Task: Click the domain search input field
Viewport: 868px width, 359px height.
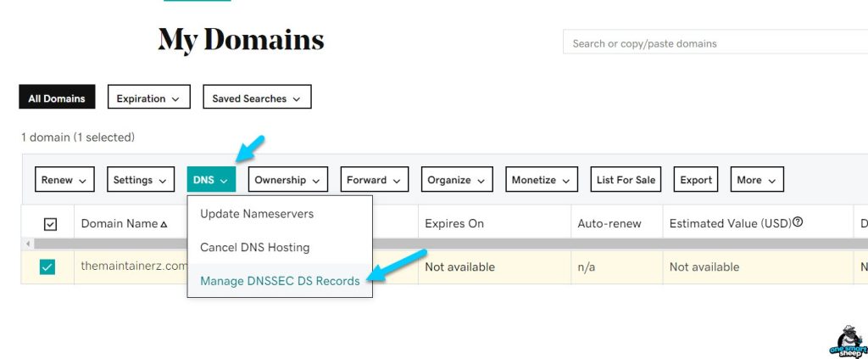Action: 712,43
